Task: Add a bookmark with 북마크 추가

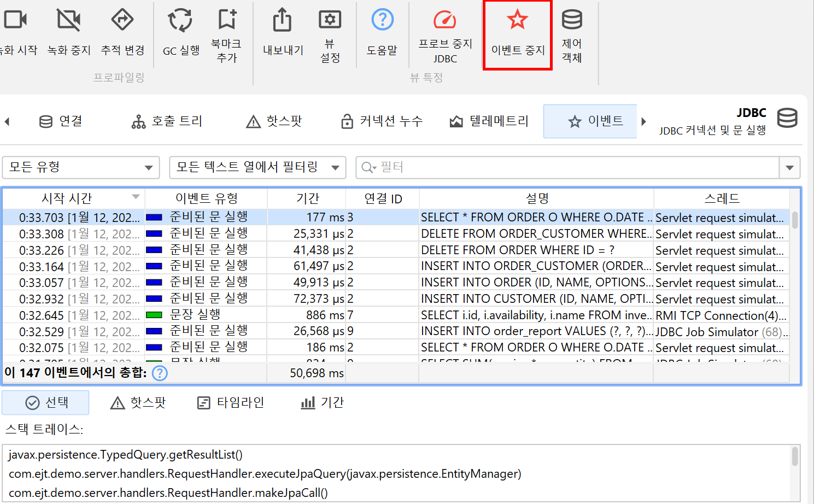Action: tap(227, 20)
